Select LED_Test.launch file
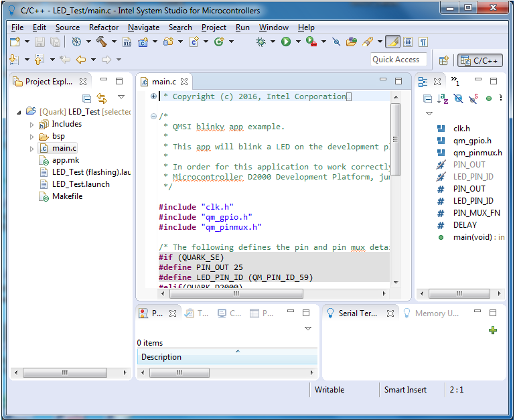The width and height of the screenshot is (515, 420). coord(81,184)
